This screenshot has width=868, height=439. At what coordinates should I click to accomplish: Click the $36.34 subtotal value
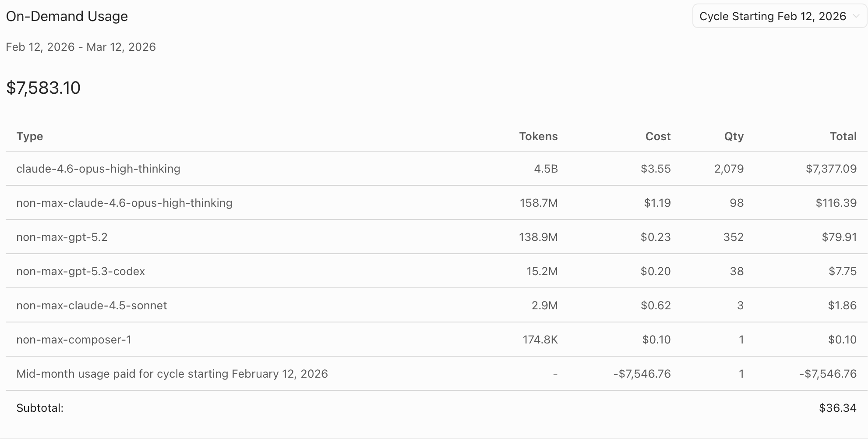click(x=837, y=408)
